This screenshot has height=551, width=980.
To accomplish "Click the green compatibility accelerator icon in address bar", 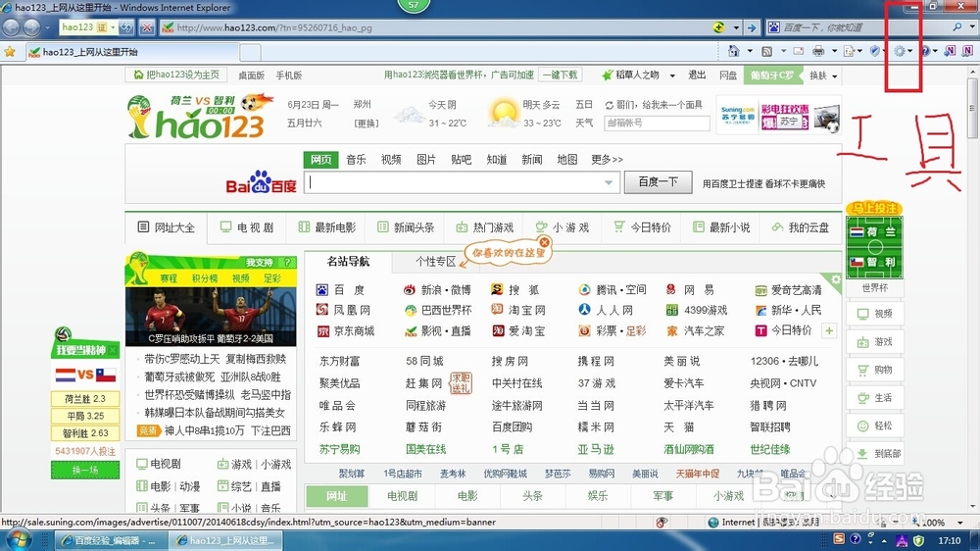I will tap(718, 27).
